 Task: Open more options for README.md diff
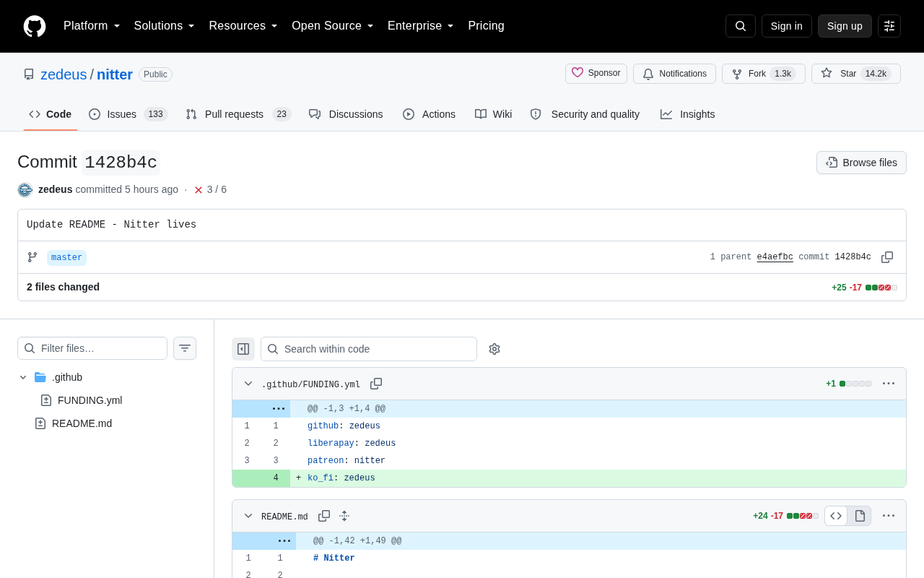pyautogui.click(x=889, y=516)
